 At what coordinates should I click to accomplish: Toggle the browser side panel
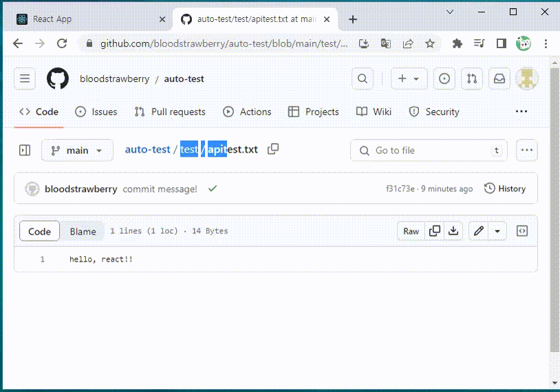501,43
